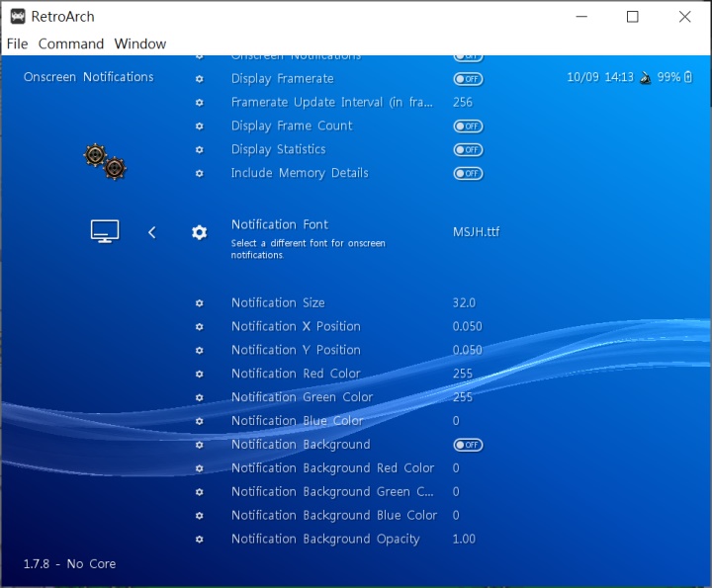
Task: Click gear icon beside Notification Background Opacity
Action: coord(199,540)
